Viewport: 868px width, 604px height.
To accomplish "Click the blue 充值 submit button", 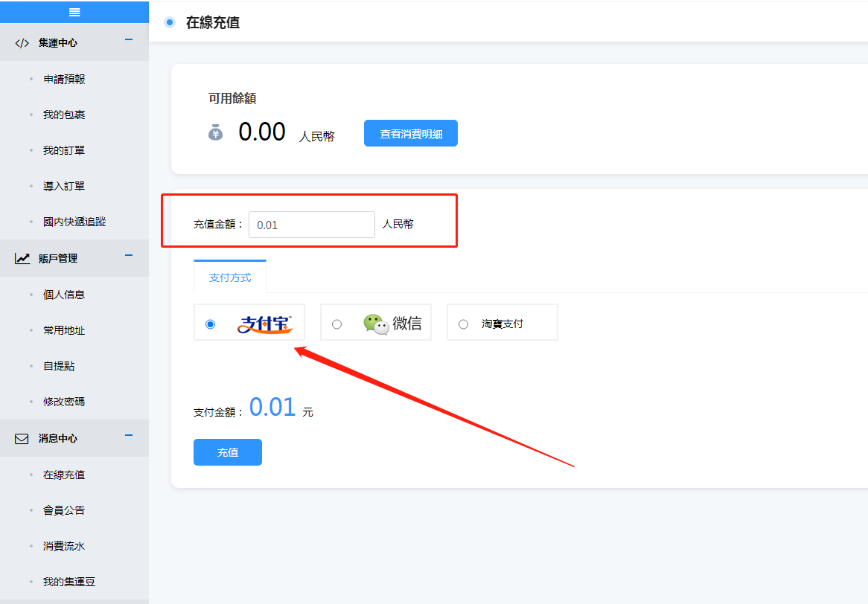I will (228, 452).
